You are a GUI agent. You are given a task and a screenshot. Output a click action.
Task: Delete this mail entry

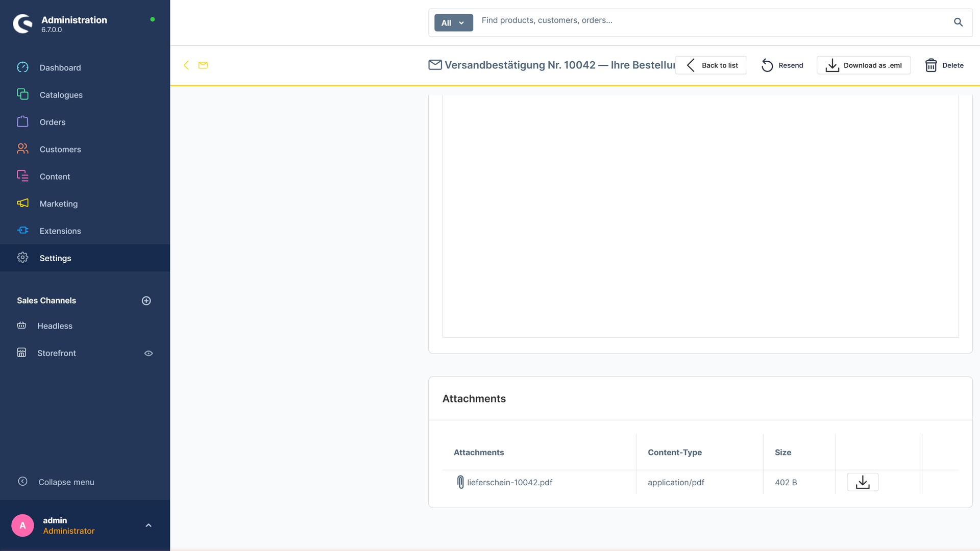pyautogui.click(x=944, y=65)
